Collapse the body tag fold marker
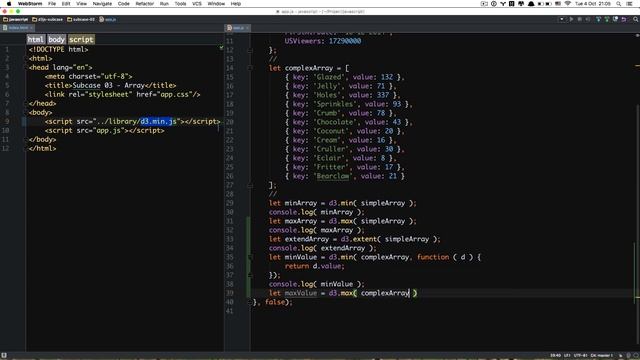Screen dimensions: 640x360 coord(26,113)
